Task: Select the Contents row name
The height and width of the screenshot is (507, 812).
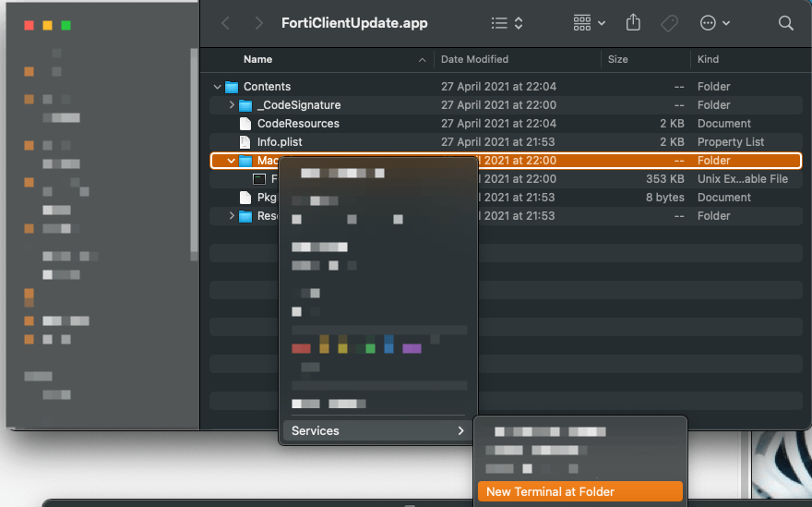Action: (x=268, y=87)
